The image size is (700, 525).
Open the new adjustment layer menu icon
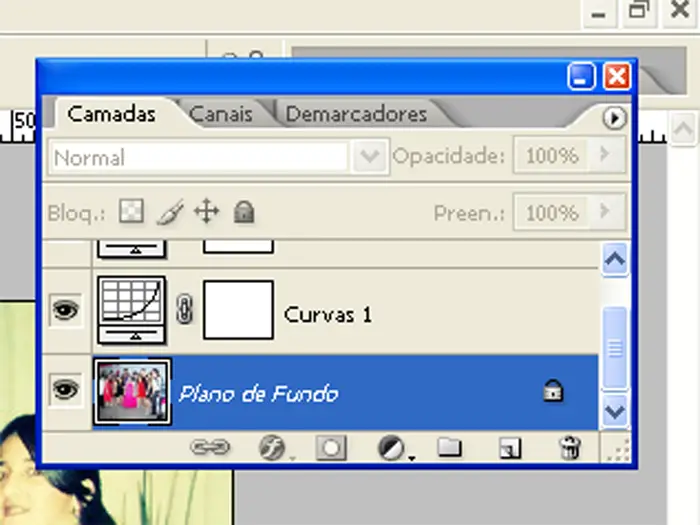392,448
